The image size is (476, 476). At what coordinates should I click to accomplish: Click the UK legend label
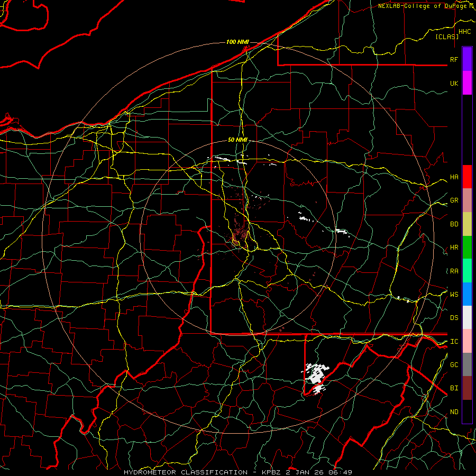[x=454, y=83]
